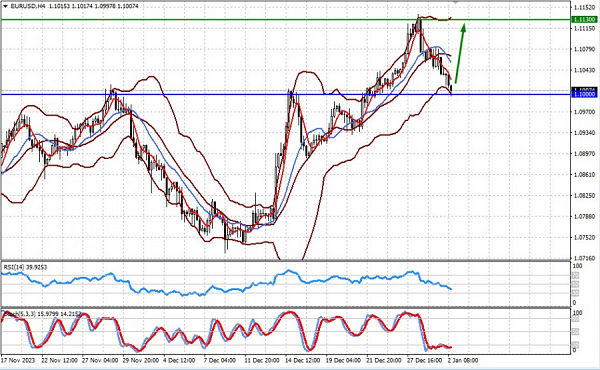Click the black current price label

584,89
